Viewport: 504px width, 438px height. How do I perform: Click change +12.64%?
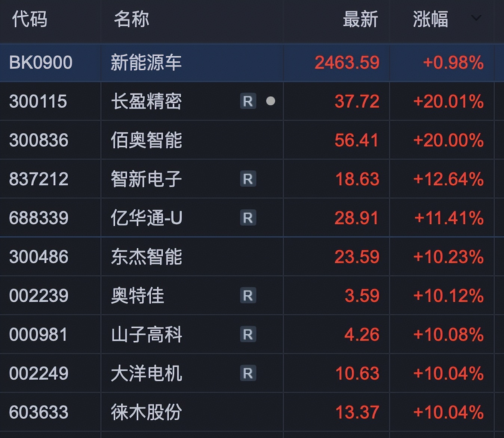pyautogui.click(x=448, y=179)
